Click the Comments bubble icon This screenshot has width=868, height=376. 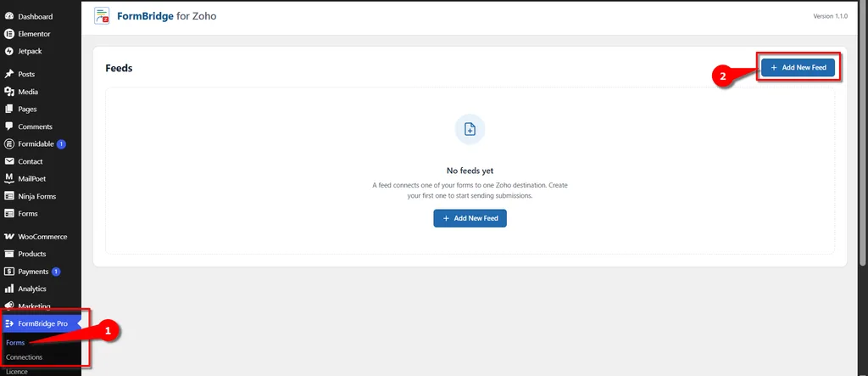[x=8, y=126]
